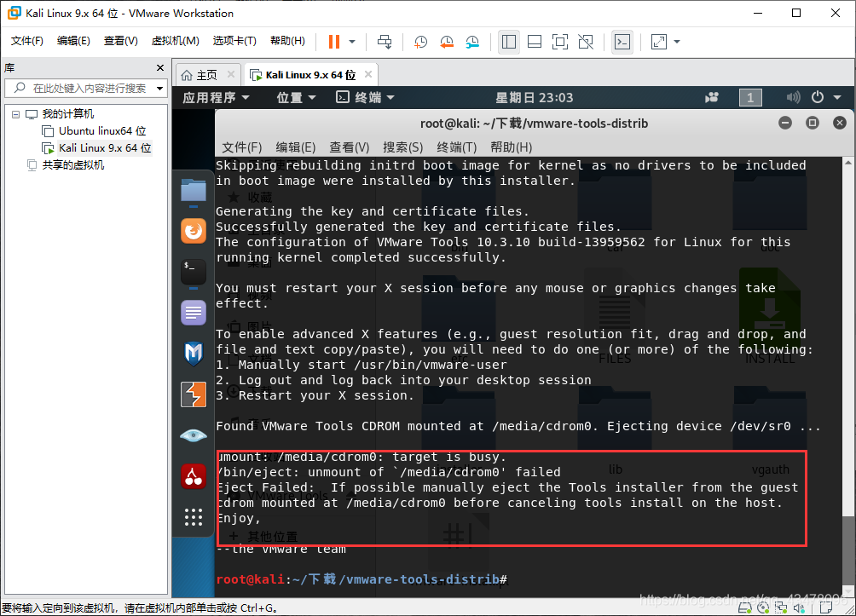
Task: Launch Cherrytree from the Kali dock
Action: [x=194, y=476]
